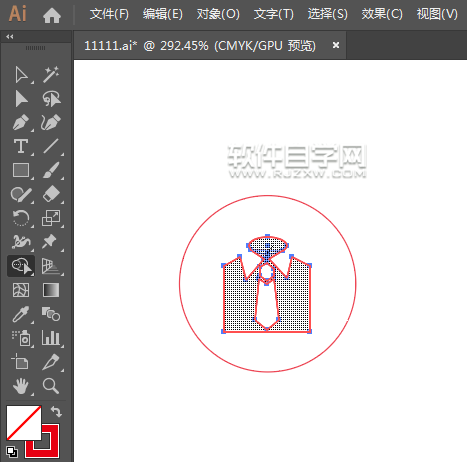Open the 效果(C) menu
Screen dimensions: 467x462
point(382,14)
